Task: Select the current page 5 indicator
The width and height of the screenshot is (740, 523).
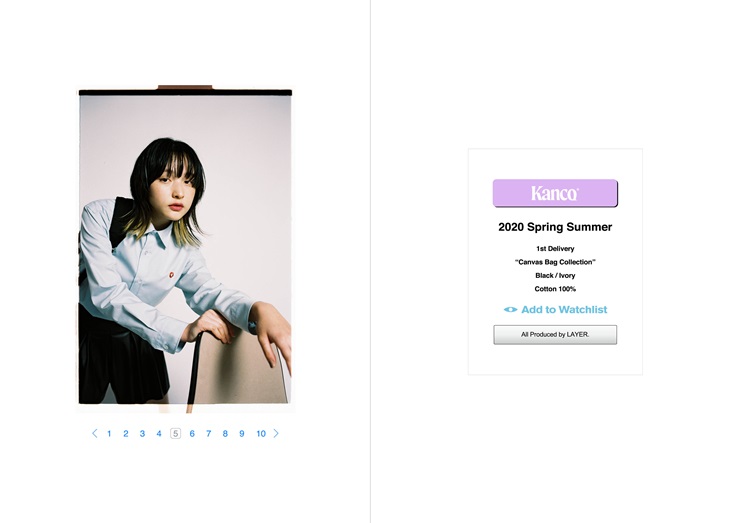Action: coord(176,433)
